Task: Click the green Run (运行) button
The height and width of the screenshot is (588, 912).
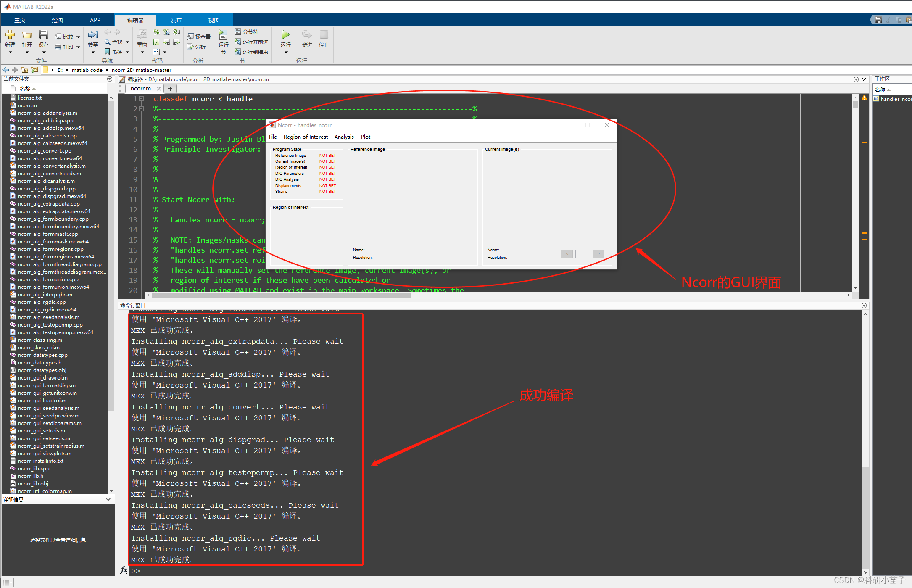Action: tap(286, 35)
